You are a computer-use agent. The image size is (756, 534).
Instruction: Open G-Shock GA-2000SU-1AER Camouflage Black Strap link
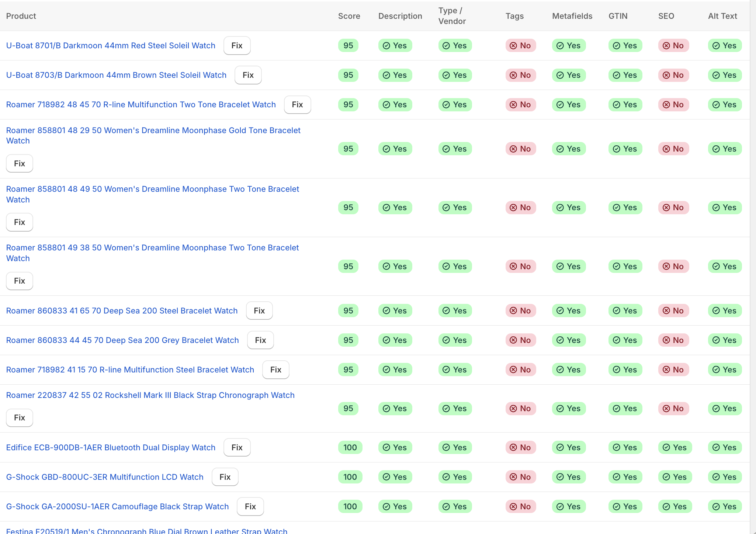[117, 506]
